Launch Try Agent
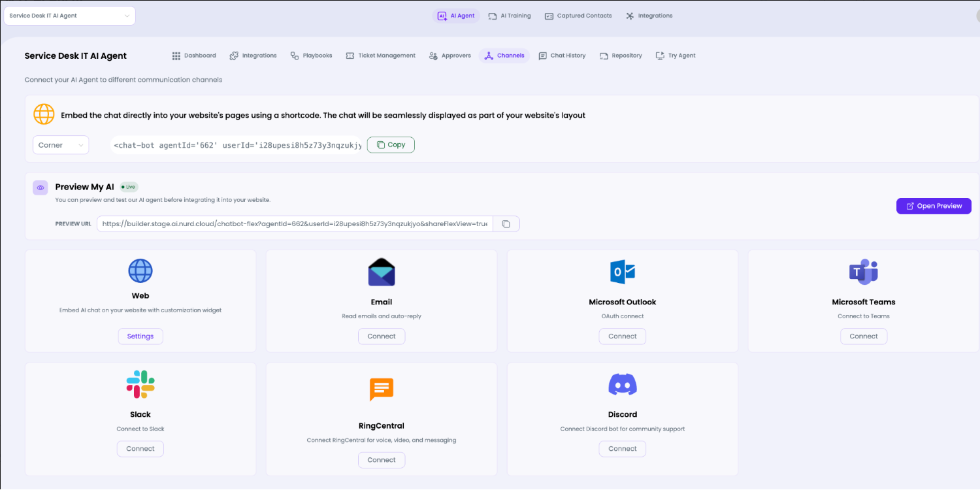This screenshot has height=490, width=980. pyautogui.click(x=676, y=56)
